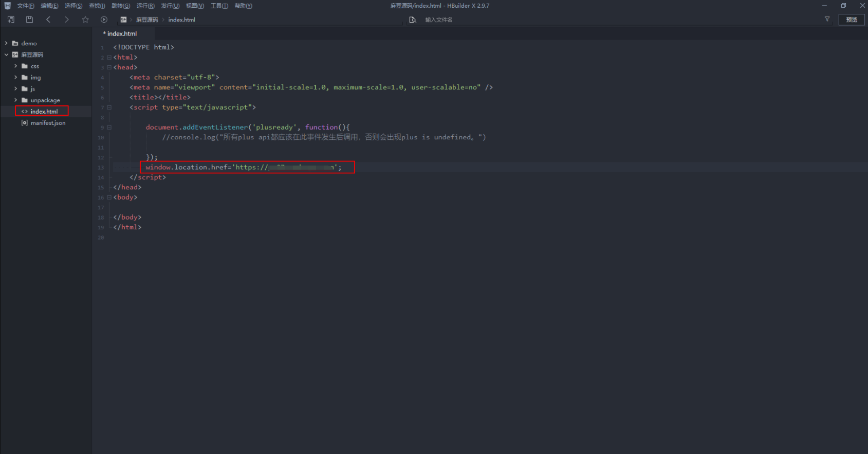Click the meta charset line of code

click(x=174, y=77)
